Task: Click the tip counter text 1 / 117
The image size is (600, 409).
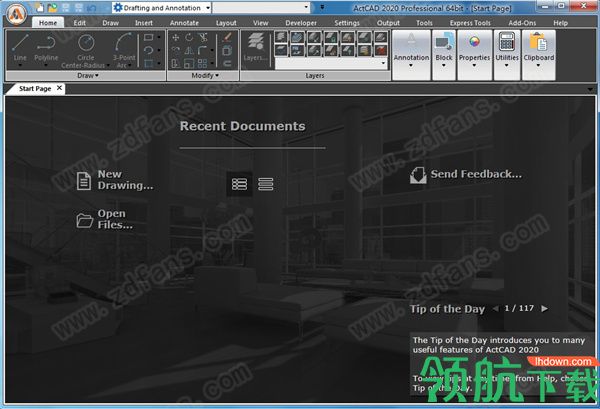Action: [x=519, y=308]
